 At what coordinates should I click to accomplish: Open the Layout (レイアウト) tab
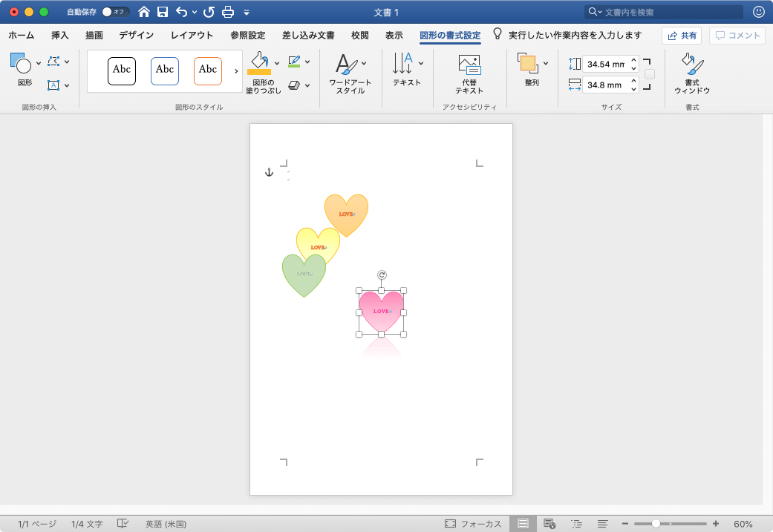pyautogui.click(x=192, y=35)
